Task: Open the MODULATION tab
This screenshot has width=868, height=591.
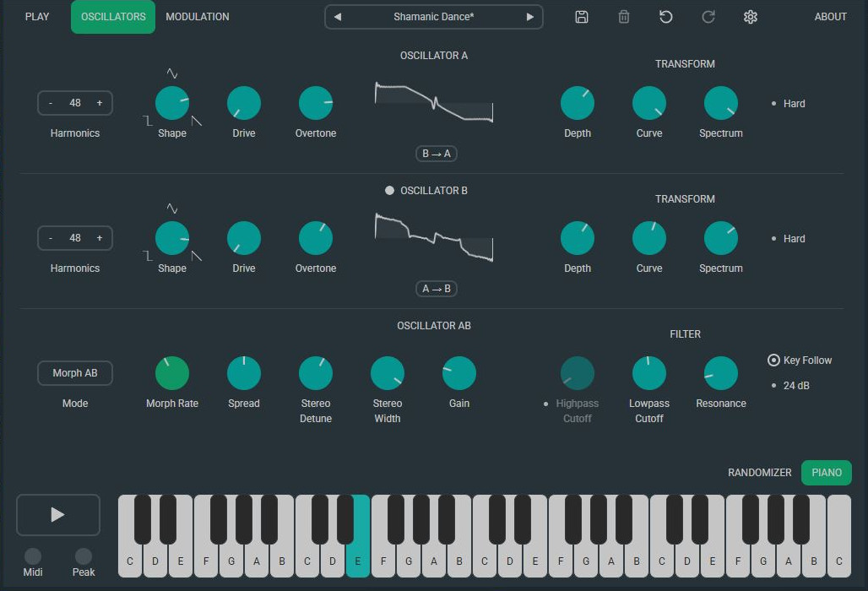Action: click(197, 17)
